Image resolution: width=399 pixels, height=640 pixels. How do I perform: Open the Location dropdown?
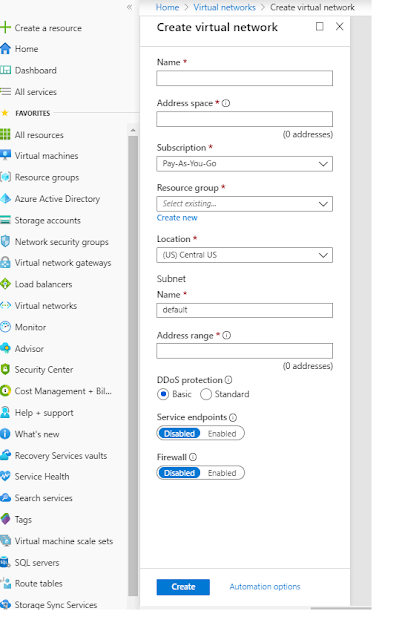click(x=244, y=255)
